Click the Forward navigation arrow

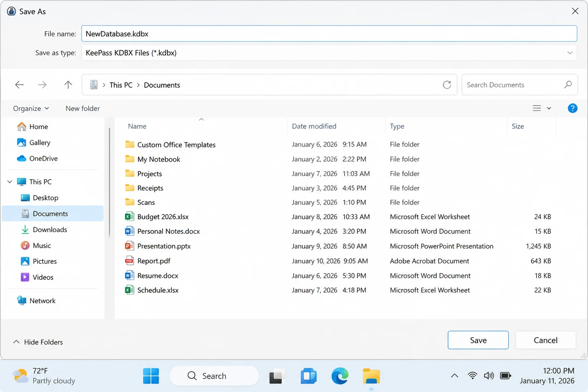click(x=42, y=85)
